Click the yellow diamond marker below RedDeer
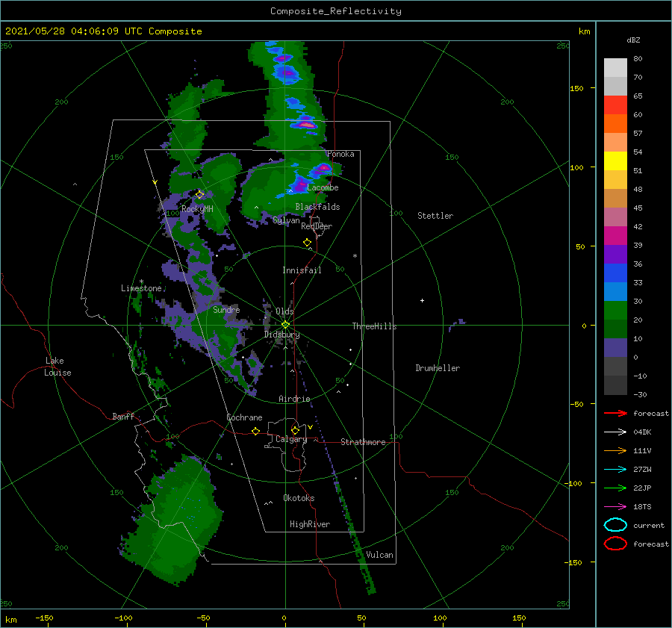The image size is (672, 628). 308,243
